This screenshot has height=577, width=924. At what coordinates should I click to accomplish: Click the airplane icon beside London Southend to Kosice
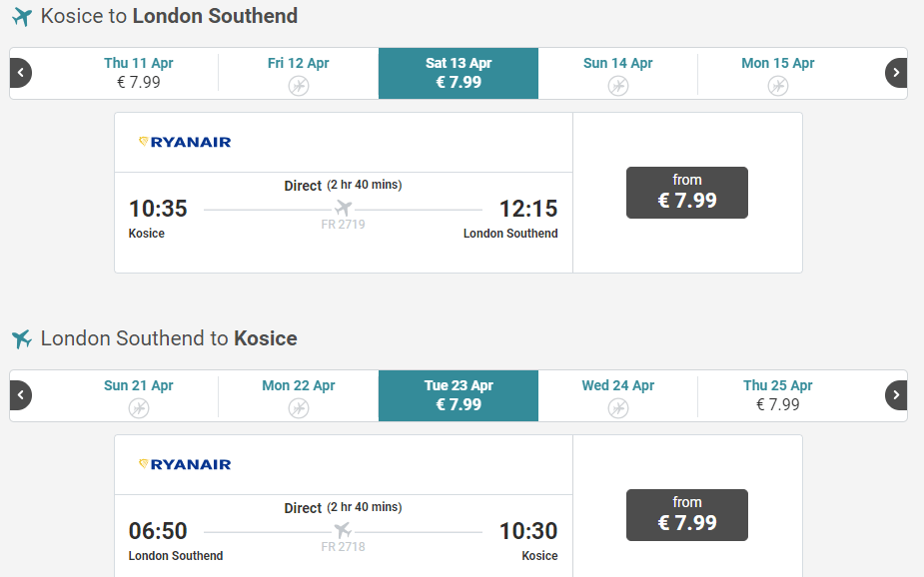pos(22,339)
